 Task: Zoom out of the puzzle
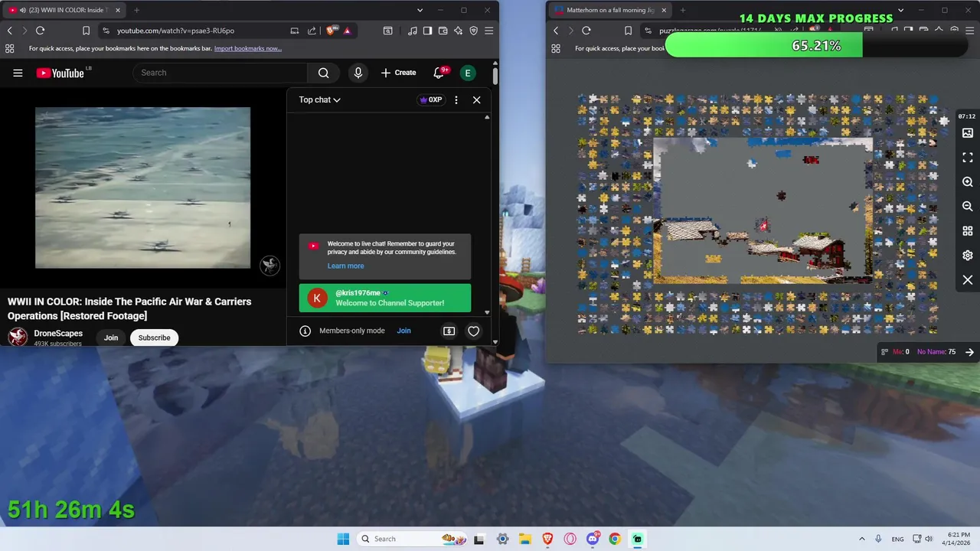click(x=968, y=207)
